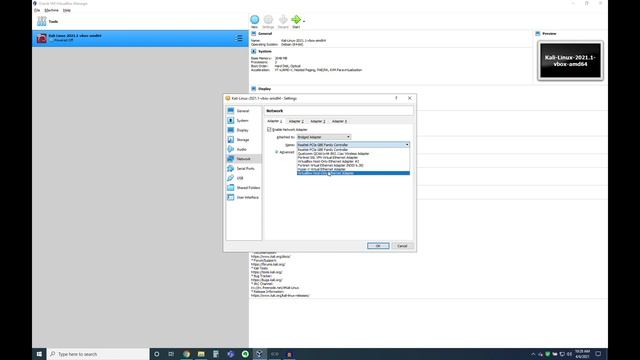Open the File menu

pyautogui.click(x=37, y=10)
